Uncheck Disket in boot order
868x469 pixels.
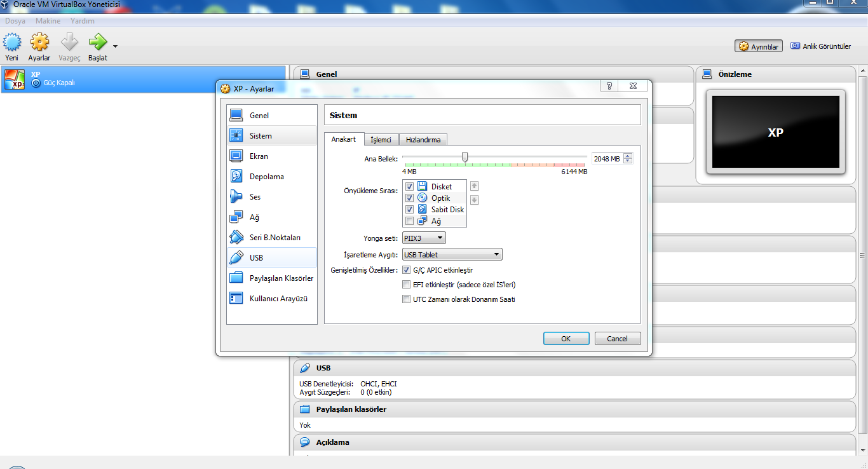tap(409, 187)
